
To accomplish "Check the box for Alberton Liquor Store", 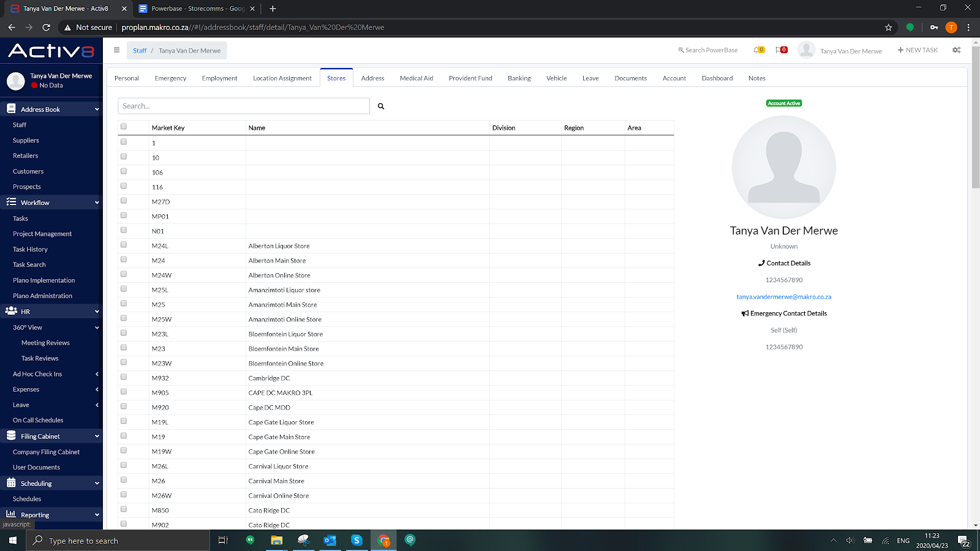I will tap(124, 245).
